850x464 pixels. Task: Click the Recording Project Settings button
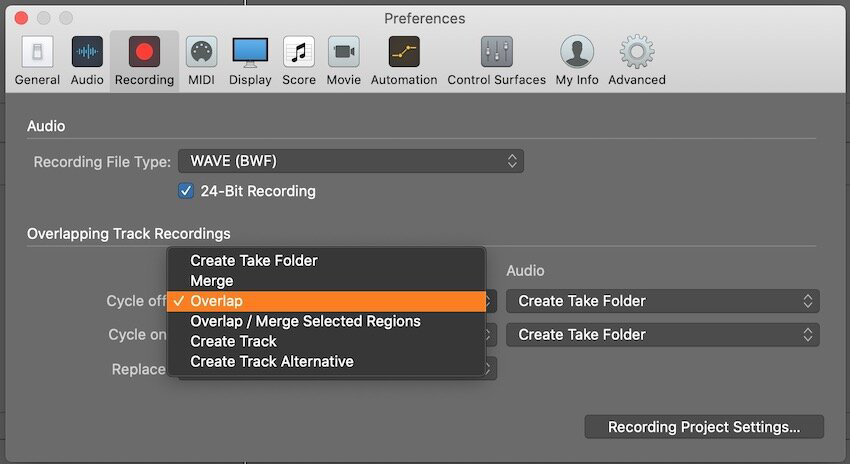[x=704, y=427]
